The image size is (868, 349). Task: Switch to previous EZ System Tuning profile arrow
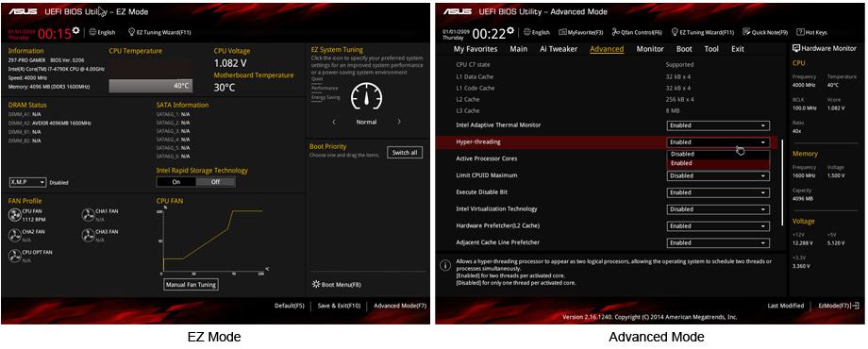click(x=334, y=122)
